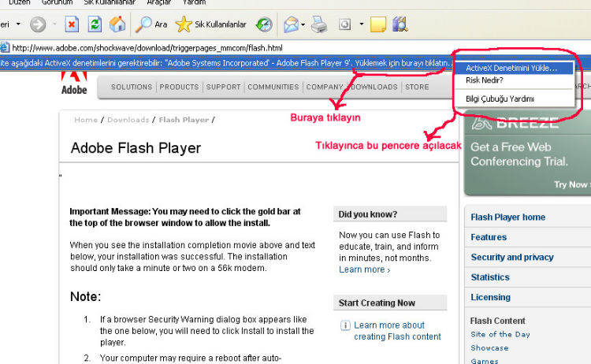Click Try Now in Breeze banner
This screenshot has height=364, width=591.
click(x=572, y=184)
